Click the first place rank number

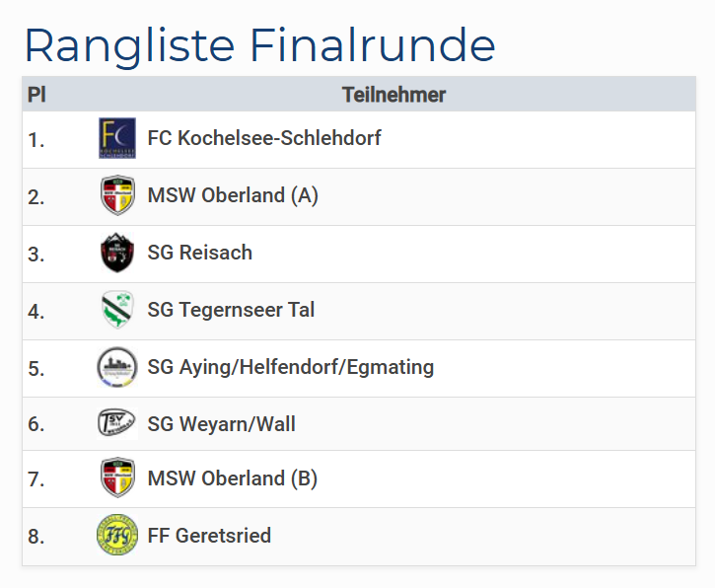pyautogui.click(x=36, y=140)
